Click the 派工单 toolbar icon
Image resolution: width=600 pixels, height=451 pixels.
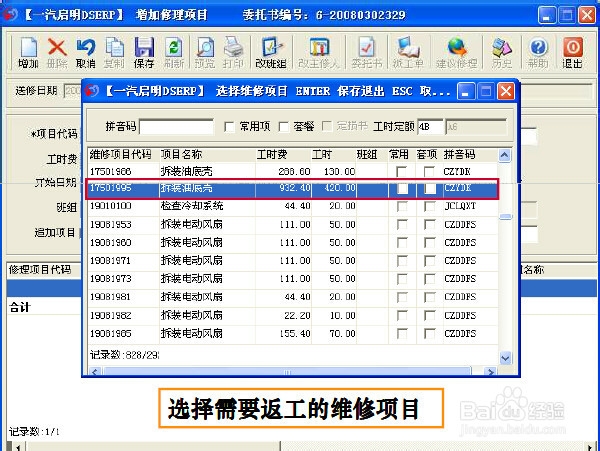[408, 52]
